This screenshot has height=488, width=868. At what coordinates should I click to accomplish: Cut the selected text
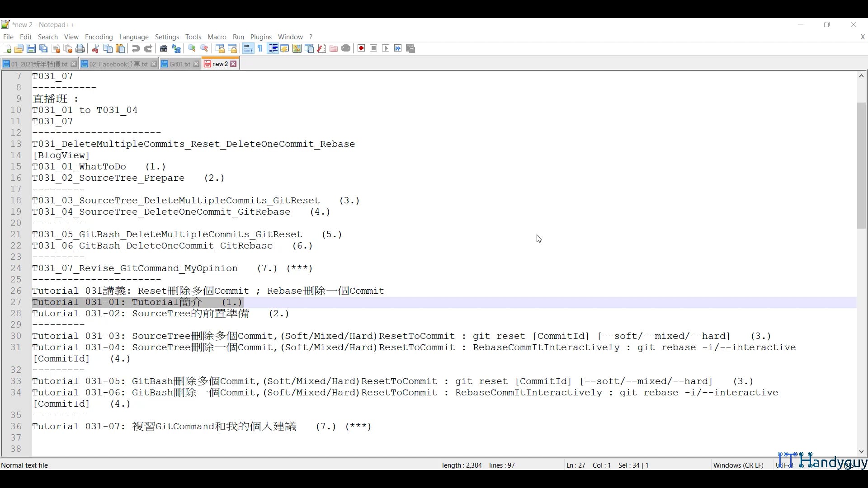point(95,48)
